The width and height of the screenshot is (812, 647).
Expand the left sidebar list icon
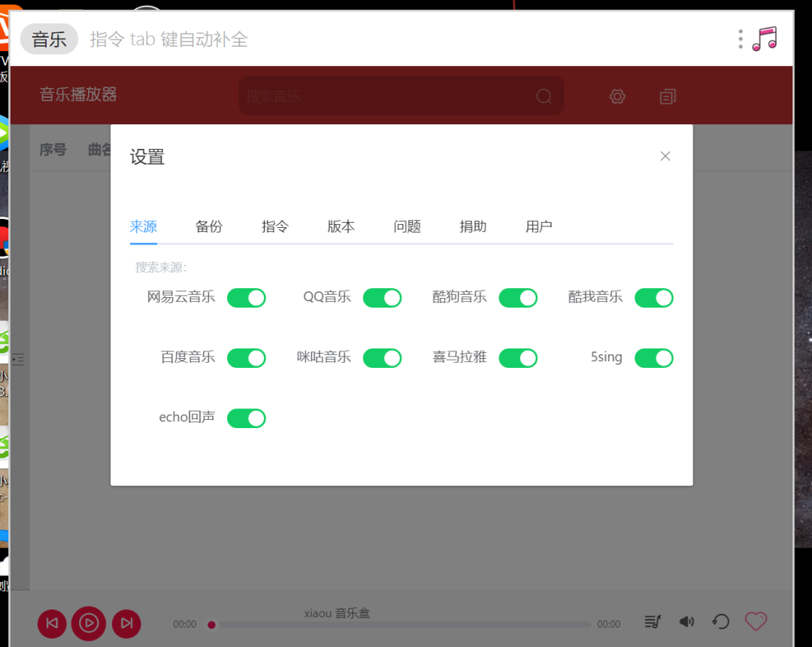coord(18,359)
